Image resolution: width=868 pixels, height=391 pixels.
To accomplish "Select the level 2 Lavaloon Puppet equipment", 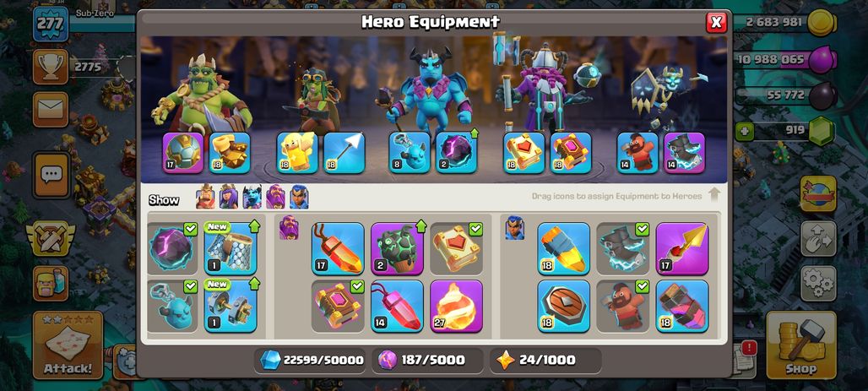I will (x=397, y=248).
